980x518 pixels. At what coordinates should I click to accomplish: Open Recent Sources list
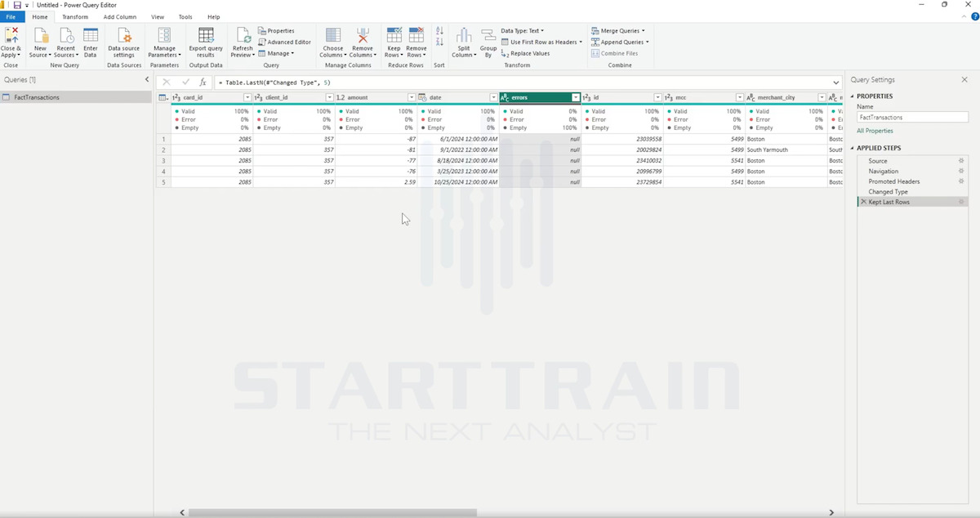[65, 42]
